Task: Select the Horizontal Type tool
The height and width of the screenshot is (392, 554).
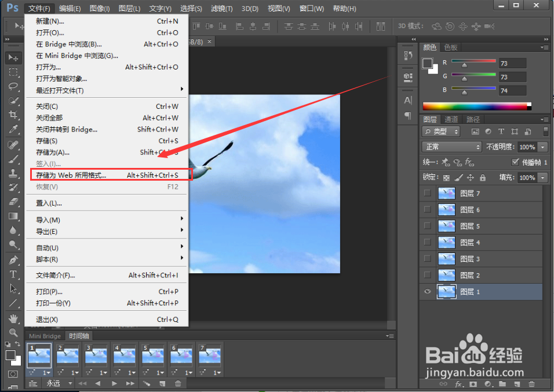Action: (x=13, y=274)
